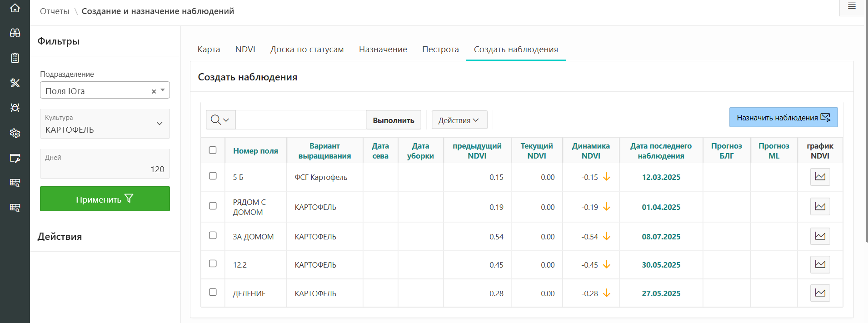
Task: Clear the Поля Юга selection
Action: 154,91
